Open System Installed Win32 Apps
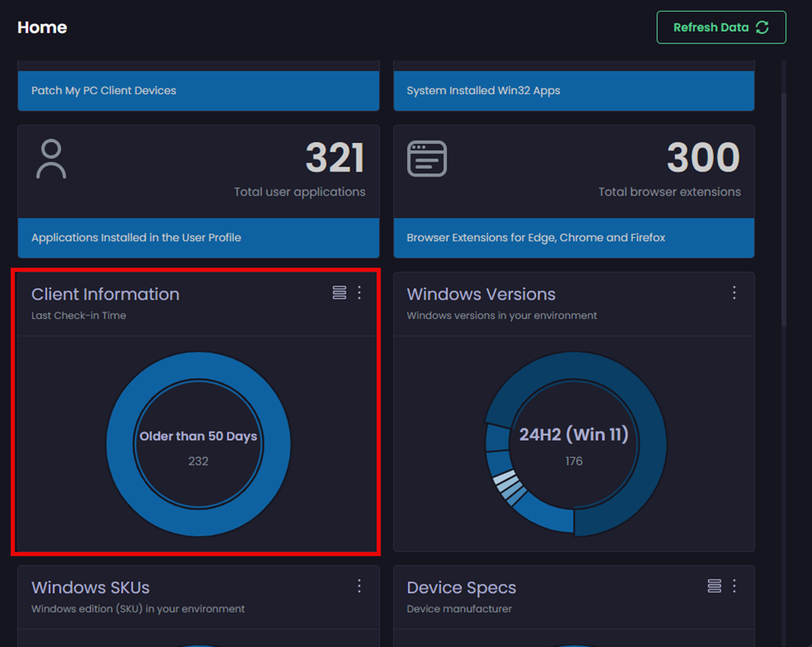This screenshot has height=647, width=812. coord(574,91)
